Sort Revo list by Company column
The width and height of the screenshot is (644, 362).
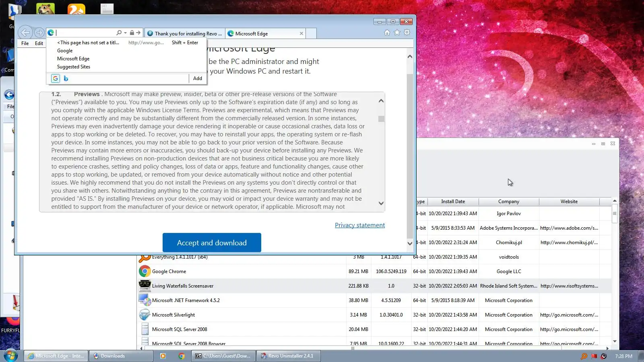(509, 202)
